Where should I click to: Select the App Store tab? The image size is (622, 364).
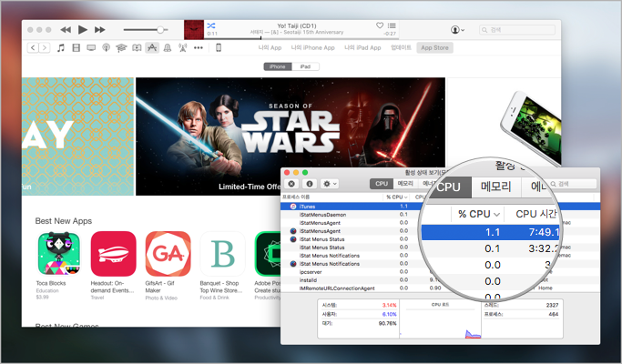pyautogui.click(x=434, y=48)
